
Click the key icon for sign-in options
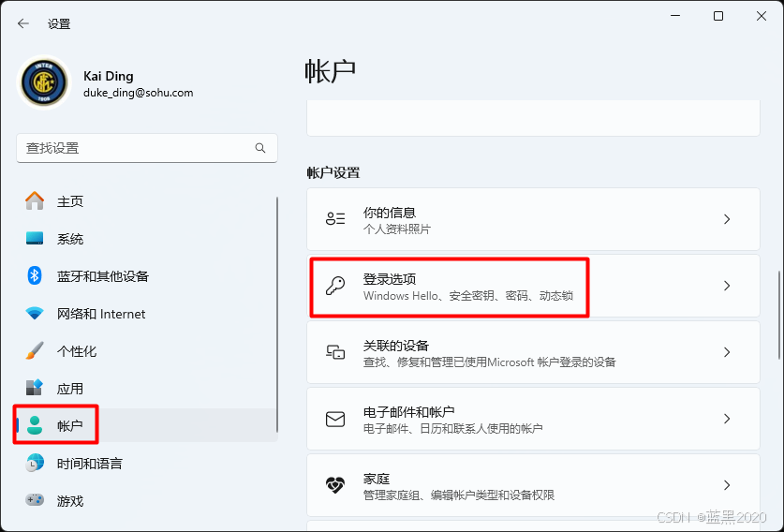click(335, 287)
